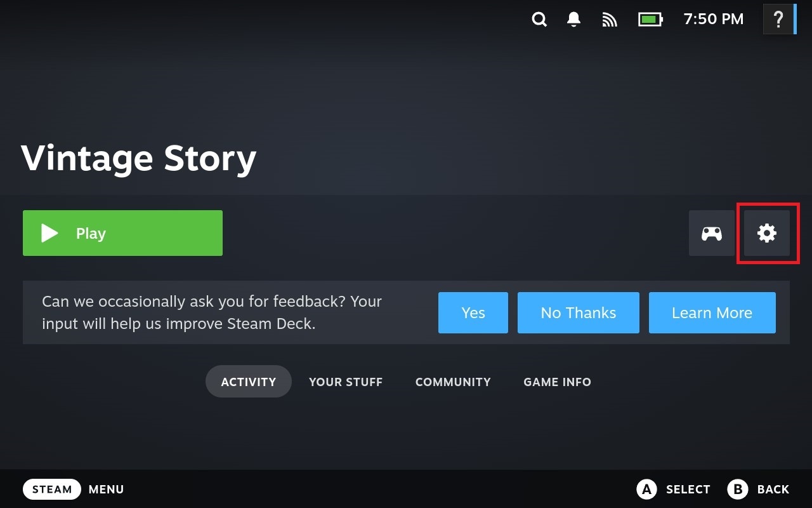Click the wireless network status icon
The height and width of the screenshot is (508, 812).
tap(610, 20)
